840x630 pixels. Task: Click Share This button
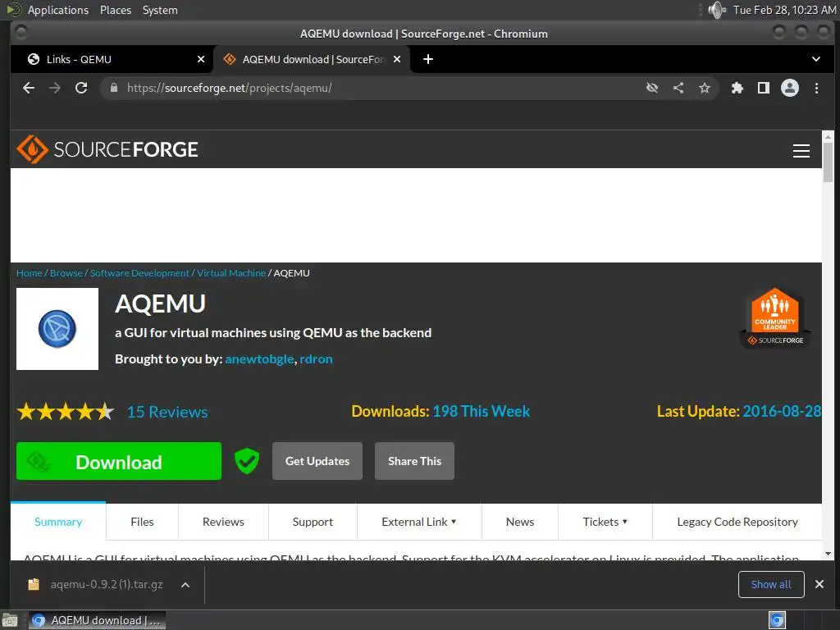click(x=414, y=461)
